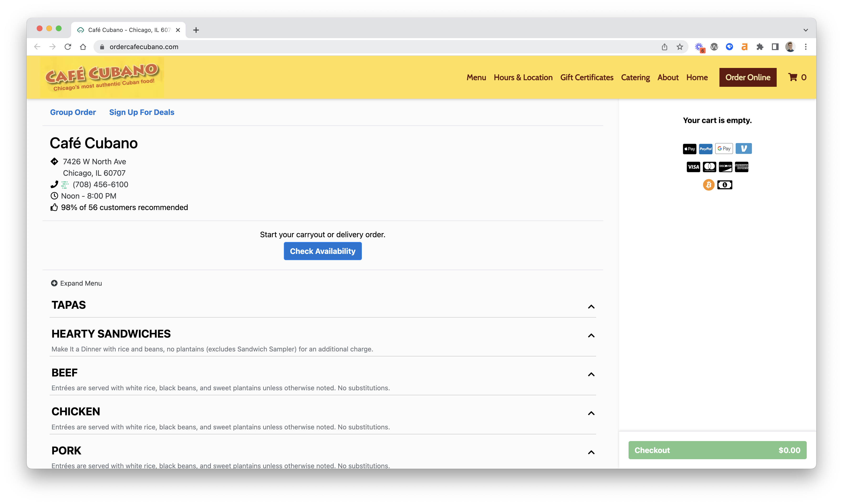This screenshot has width=843, height=504.
Task: Click the Google Pay icon
Action: [724, 149]
